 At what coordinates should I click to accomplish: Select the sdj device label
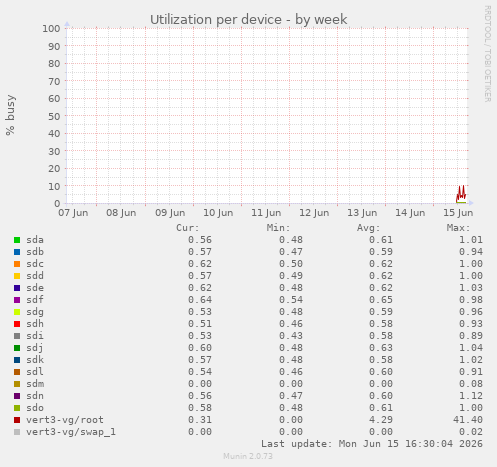(35, 348)
